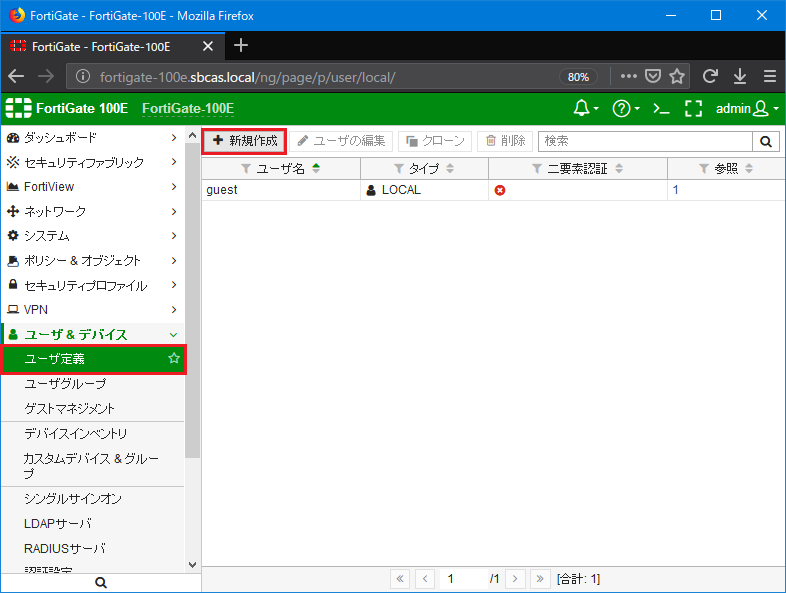Open the help question mark menu

626,108
